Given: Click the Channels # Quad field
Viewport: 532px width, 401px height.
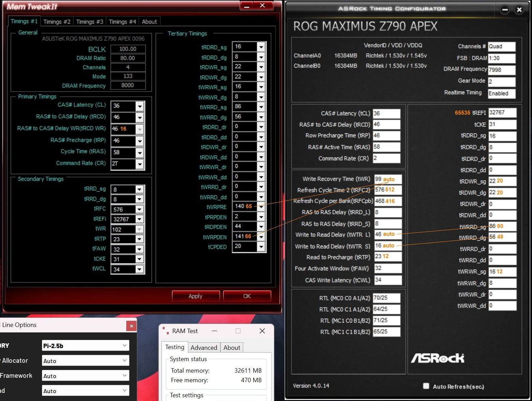Looking at the screenshot, I should (502, 46).
